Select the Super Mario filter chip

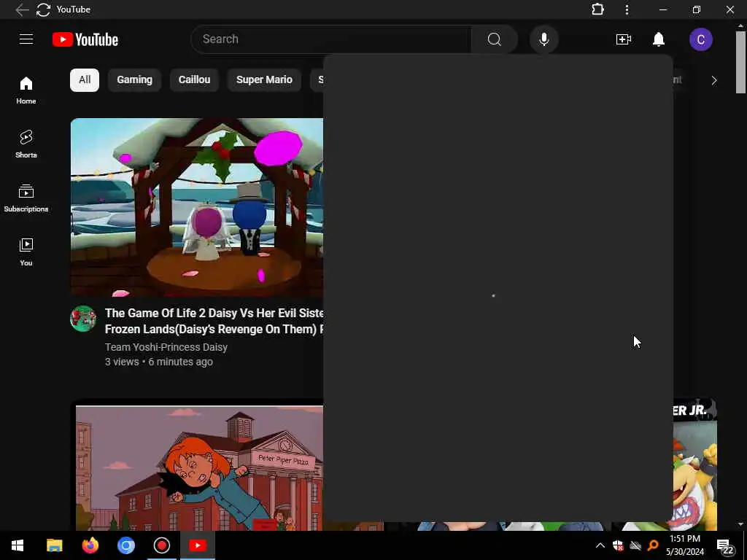264,80
